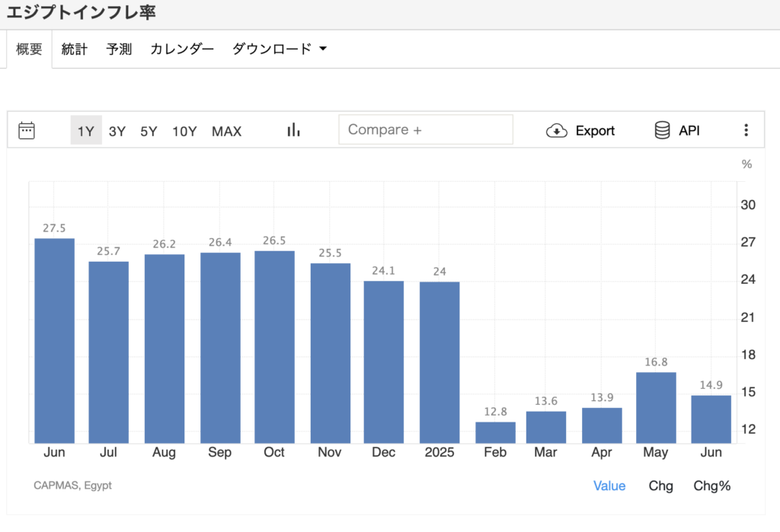The height and width of the screenshot is (532, 780).
Task: Click the CAPMAS, Egypt source link
Action: click(72, 485)
